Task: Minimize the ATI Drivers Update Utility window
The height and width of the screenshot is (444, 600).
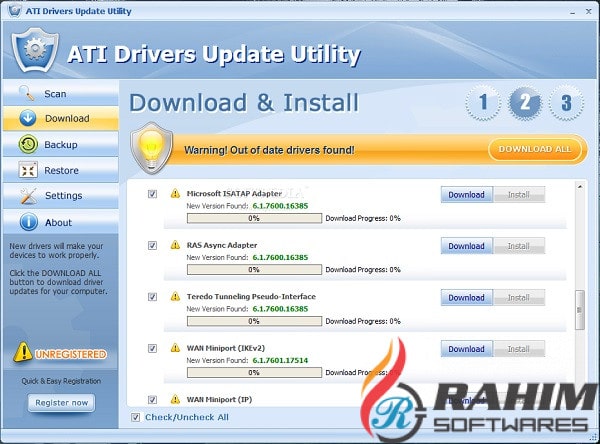Action: click(x=572, y=12)
